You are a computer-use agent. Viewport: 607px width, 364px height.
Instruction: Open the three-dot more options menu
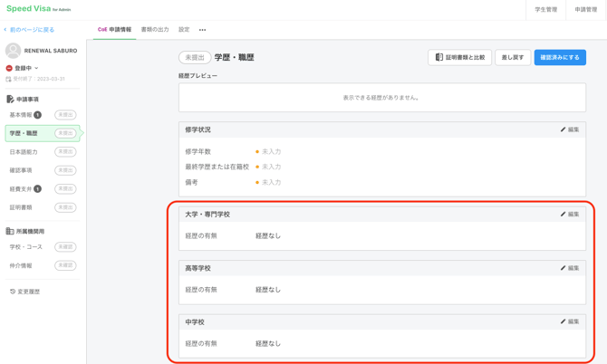point(202,30)
